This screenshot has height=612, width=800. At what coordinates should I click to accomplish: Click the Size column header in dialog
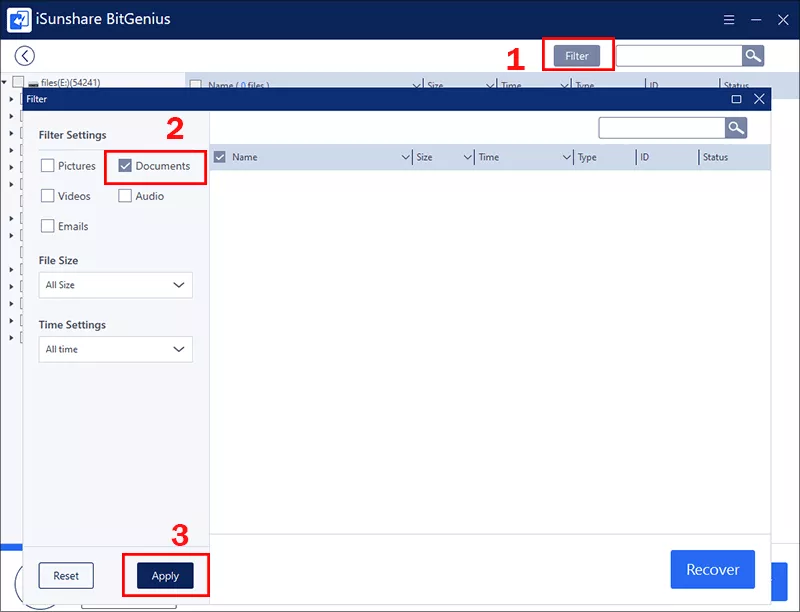click(x=424, y=157)
